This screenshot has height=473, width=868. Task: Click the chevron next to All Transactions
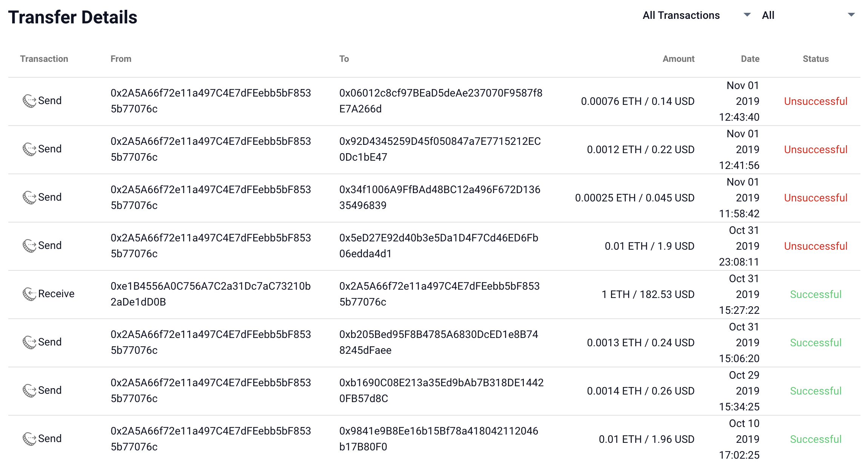coord(747,15)
